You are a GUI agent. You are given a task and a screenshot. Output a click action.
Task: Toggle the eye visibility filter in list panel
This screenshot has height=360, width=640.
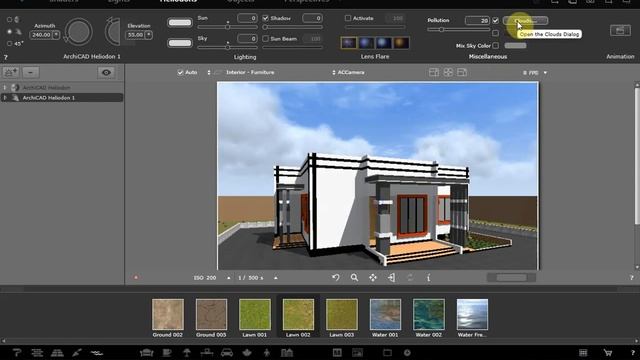pyautogui.click(x=106, y=73)
